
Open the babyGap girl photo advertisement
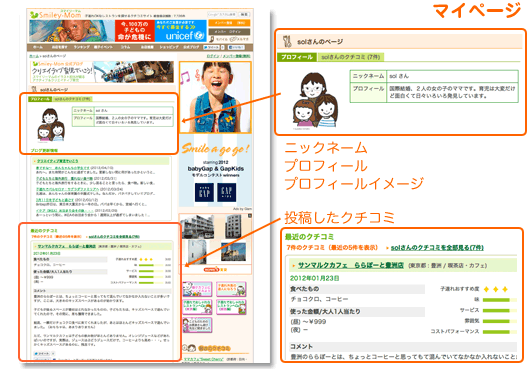pos(215,97)
